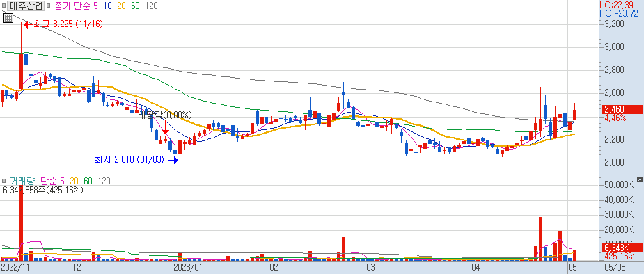The height and width of the screenshot is (274, 644).
Task: Click the 2,200 price axis label
Action: click(615, 140)
